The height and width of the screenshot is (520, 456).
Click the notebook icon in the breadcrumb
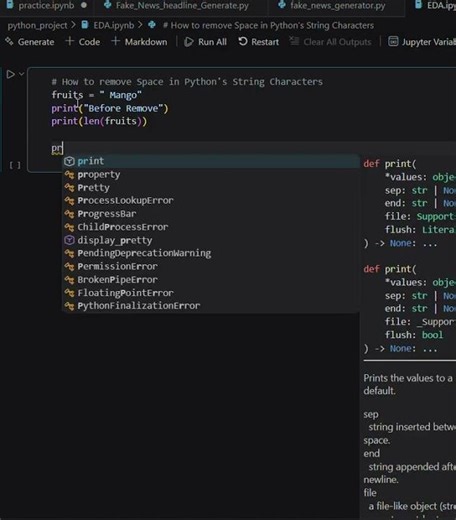(x=85, y=25)
